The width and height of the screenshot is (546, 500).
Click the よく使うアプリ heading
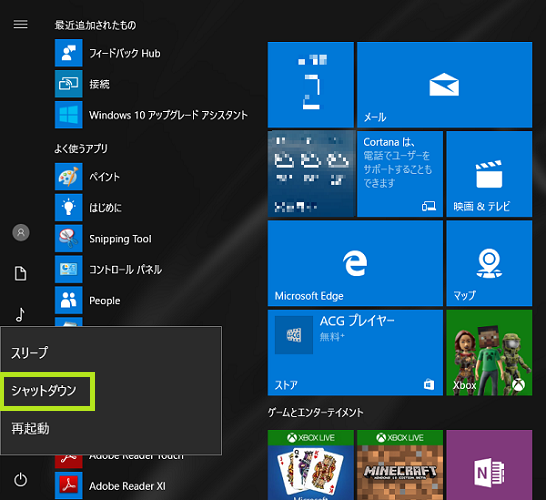tap(81, 149)
